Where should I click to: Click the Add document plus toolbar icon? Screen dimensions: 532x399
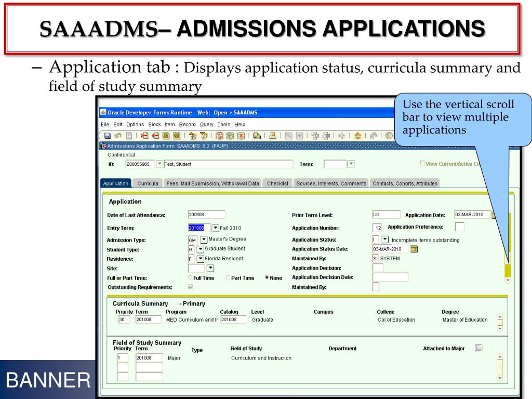(x=299, y=136)
